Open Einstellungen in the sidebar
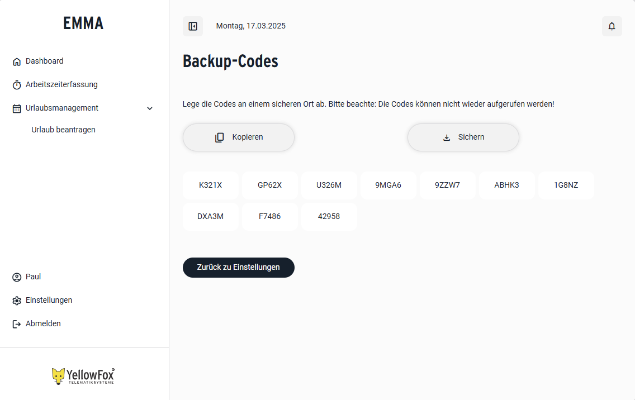 tap(49, 300)
